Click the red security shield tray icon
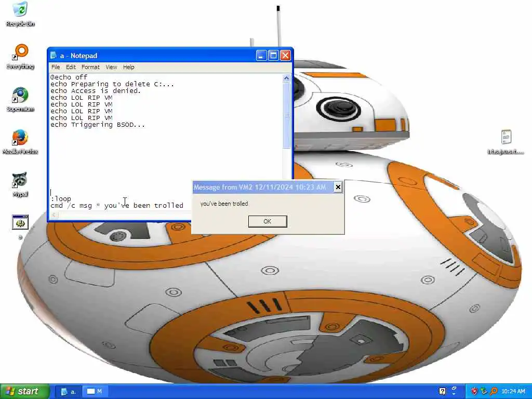Screen dimensions: 532x399 [x=474, y=391]
